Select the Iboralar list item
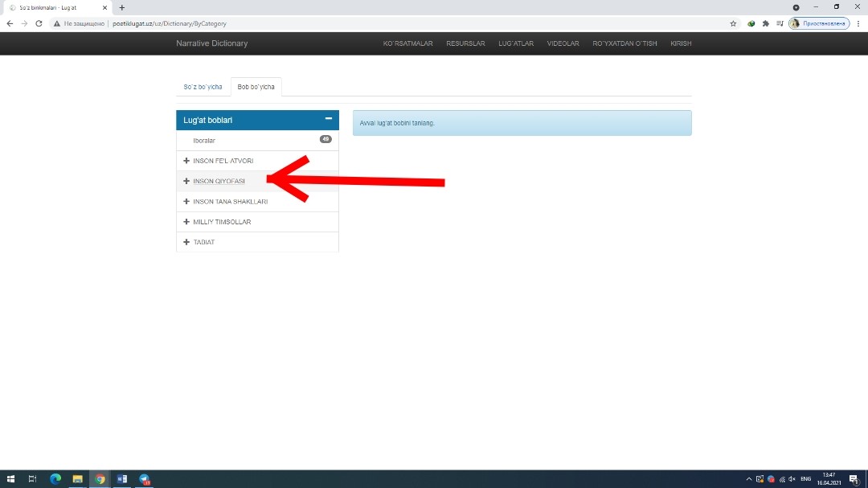This screenshot has height=488, width=868. click(204, 141)
